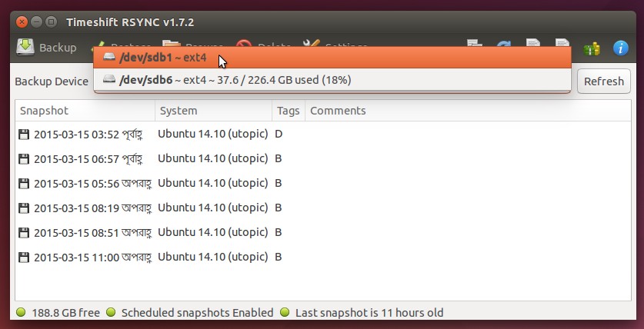Select /dev/sdb1 ~ ext4 from device dropdown

(x=332, y=58)
